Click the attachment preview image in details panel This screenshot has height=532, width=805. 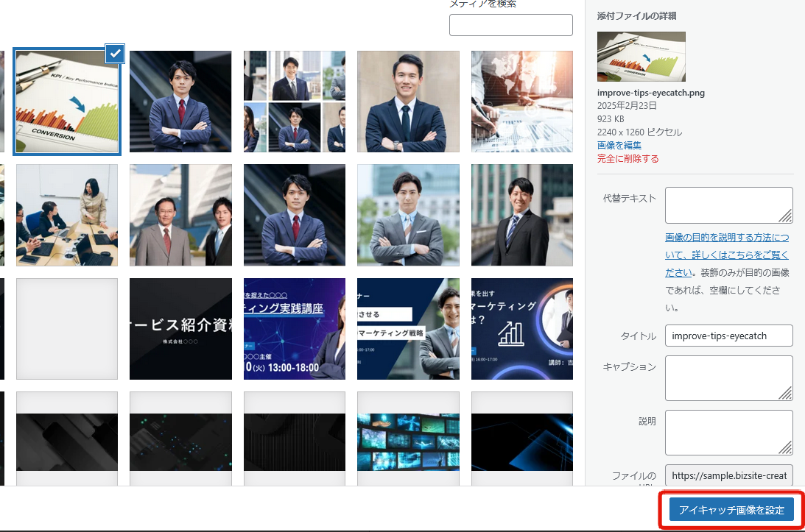641,57
